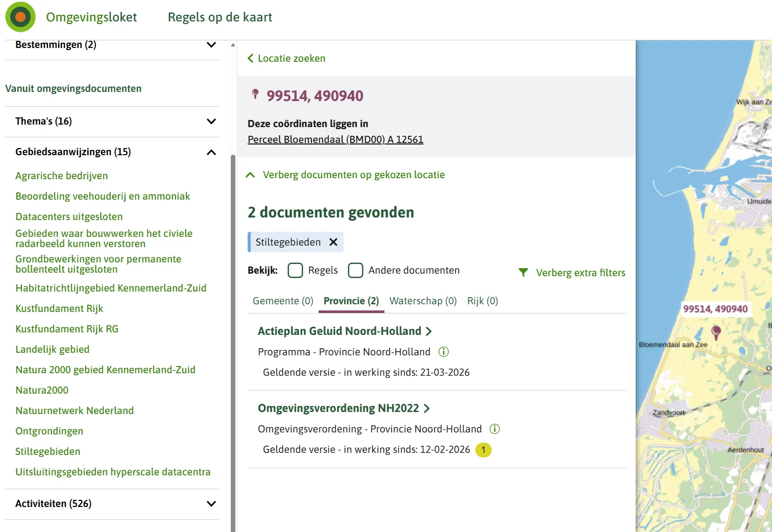Screen dimensions: 772x532
Task: Collapse the Gebiedsaanwijzingen (15) section
Action: click(x=112, y=152)
